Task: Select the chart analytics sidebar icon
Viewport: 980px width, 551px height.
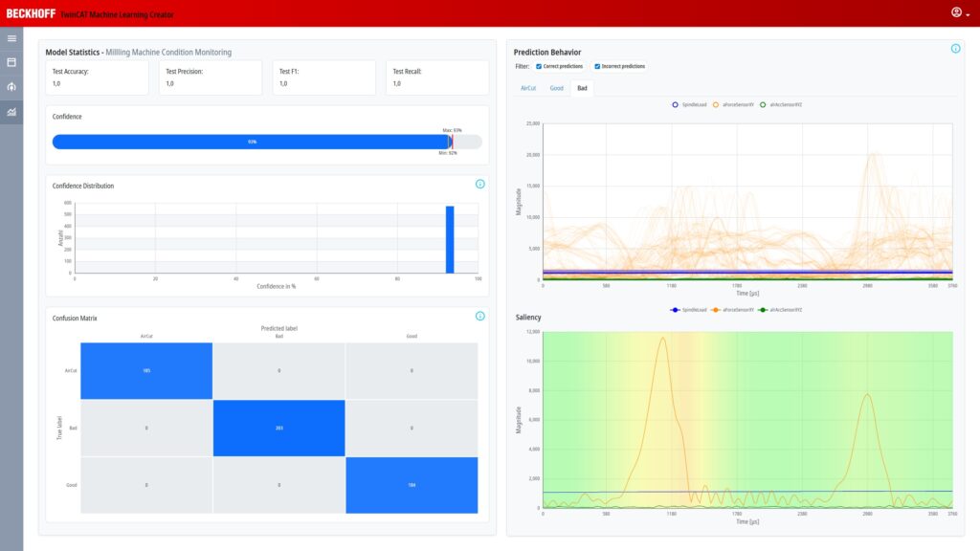Action: point(11,112)
